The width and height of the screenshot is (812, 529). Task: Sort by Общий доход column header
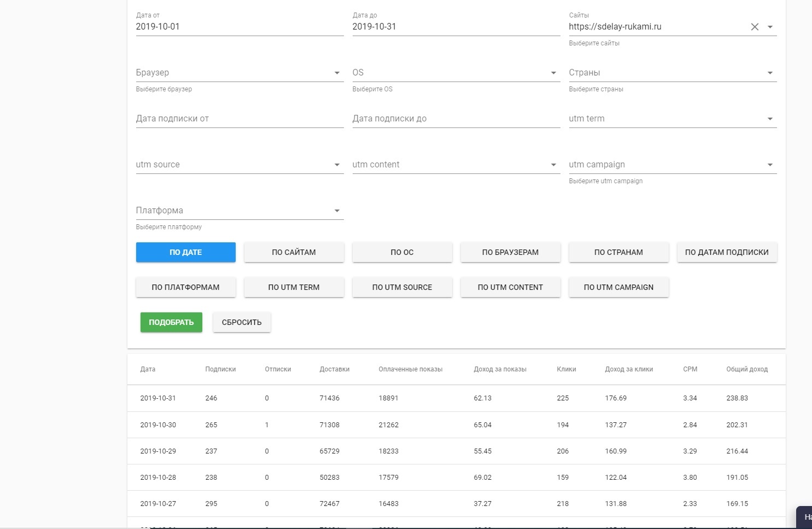point(747,369)
